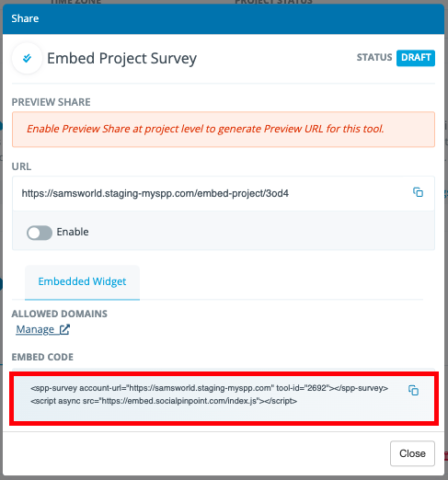This screenshot has width=448, height=480.
Task: Select the Embedded Widget tab
Action: [82, 281]
